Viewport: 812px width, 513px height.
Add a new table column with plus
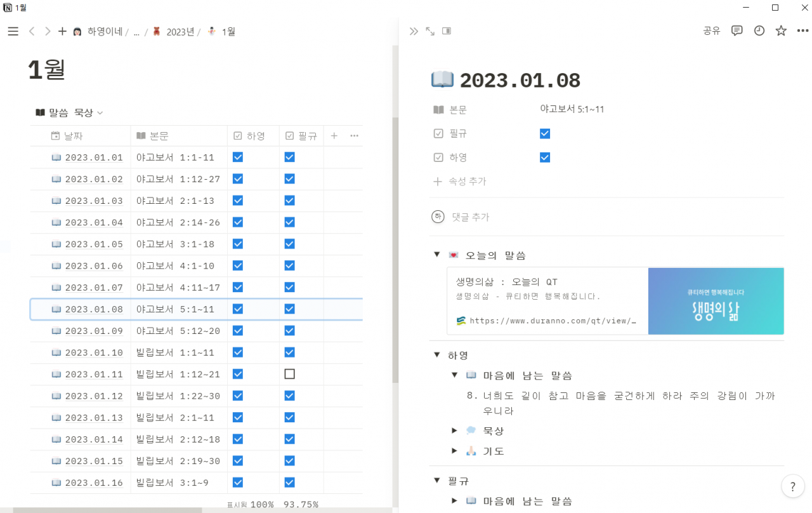point(334,136)
